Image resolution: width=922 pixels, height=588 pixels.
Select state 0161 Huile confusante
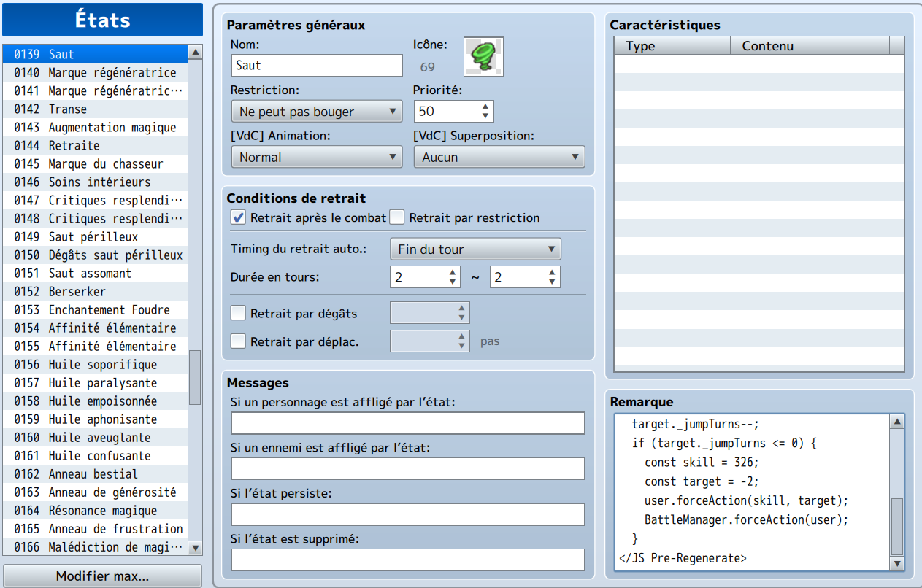95,455
